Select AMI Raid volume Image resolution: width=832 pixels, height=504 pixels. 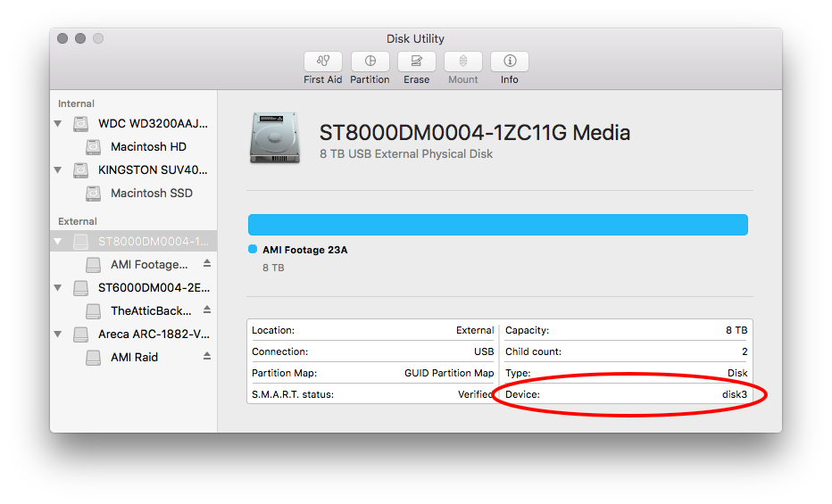pos(134,357)
